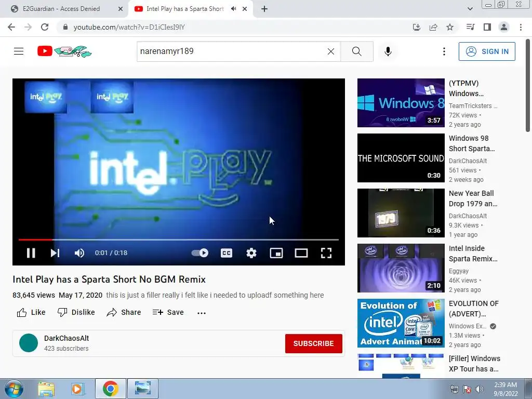Switch to E2Guardian Access Denied tab
The width and height of the screenshot is (532, 399).
pyautogui.click(x=61, y=9)
